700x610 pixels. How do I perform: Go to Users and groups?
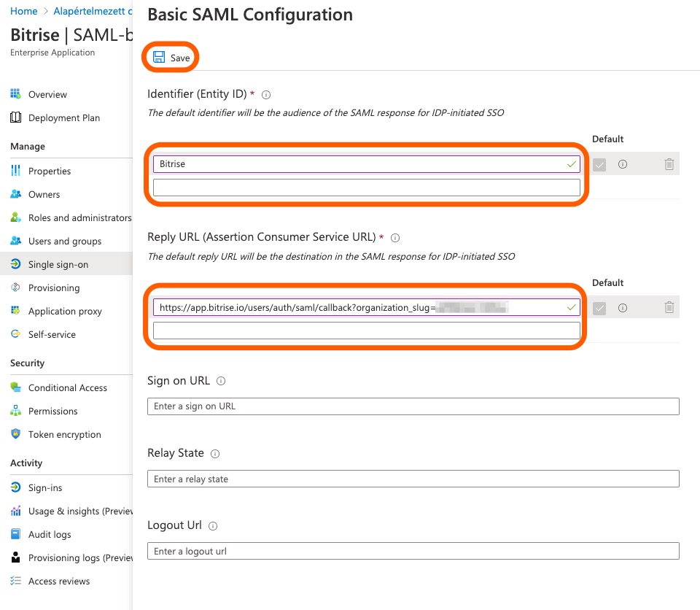pos(64,241)
